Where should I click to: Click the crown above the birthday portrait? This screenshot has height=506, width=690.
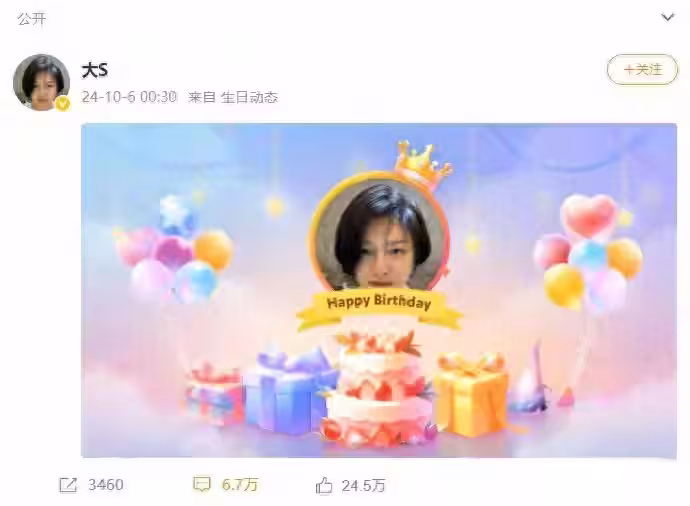[x=423, y=165]
